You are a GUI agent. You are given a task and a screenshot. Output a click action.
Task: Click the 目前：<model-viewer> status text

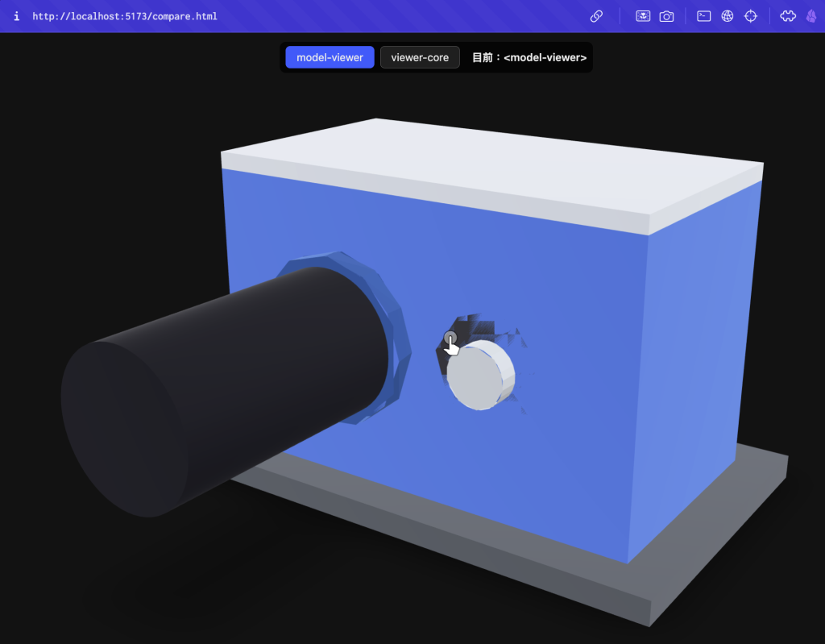click(529, 57)
